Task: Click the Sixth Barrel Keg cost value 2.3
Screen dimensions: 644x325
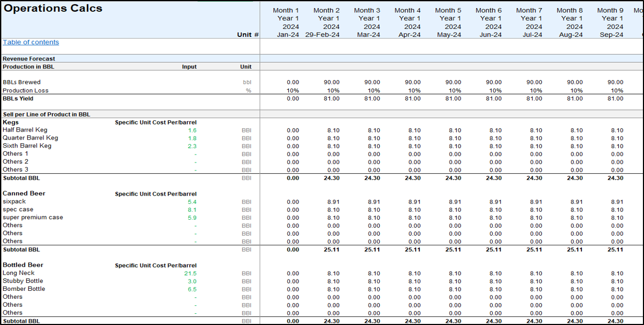Action: click(x=192, y=146)
